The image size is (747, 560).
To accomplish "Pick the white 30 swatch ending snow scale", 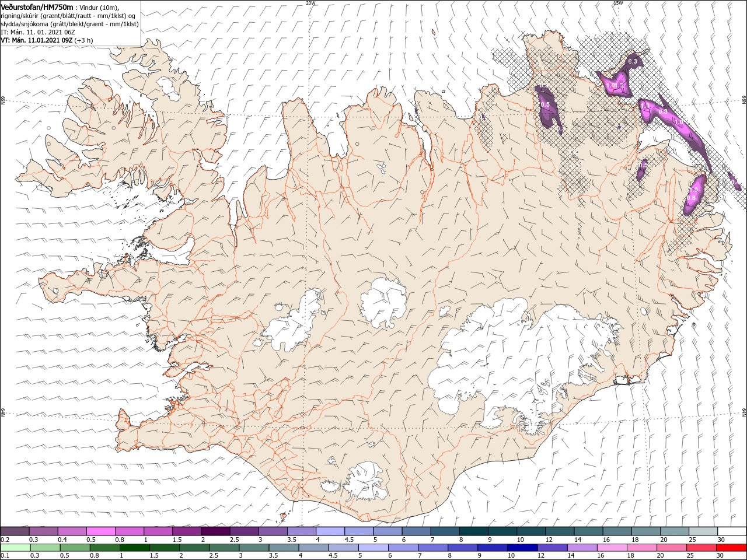I will click(x=732, y=531).
